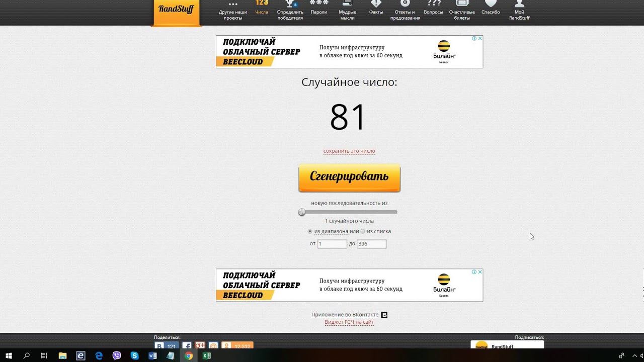Open ad info icon on bottom banner
Image resolution: width=644 pixels, height=362 pixels.
[474, 271]
